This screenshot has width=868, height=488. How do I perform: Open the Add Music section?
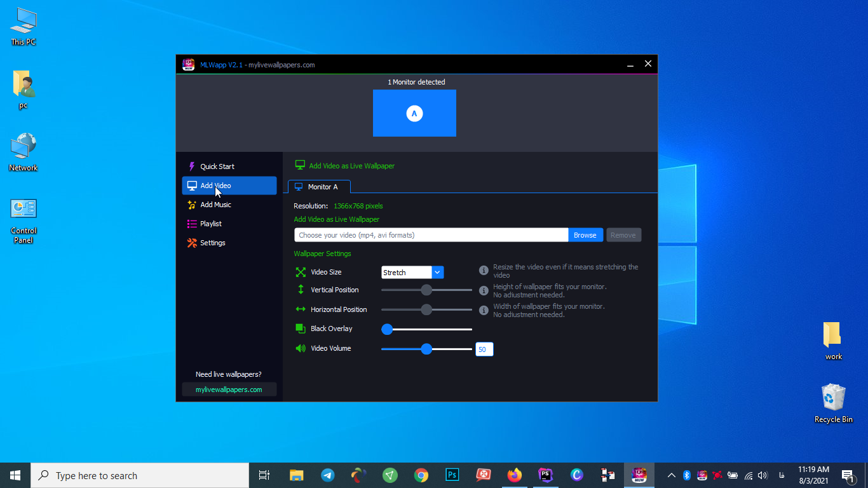tap(229, 205)
